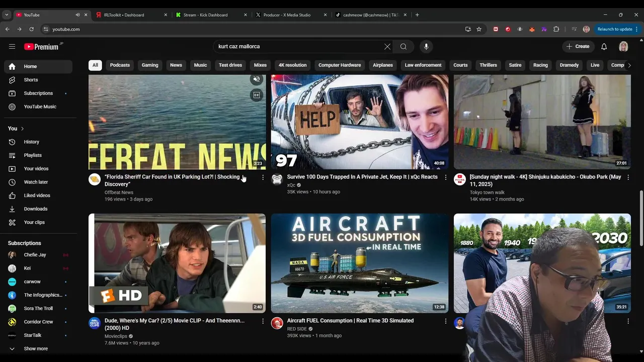Open xQc channel avatar

click(x=277, y=179)
